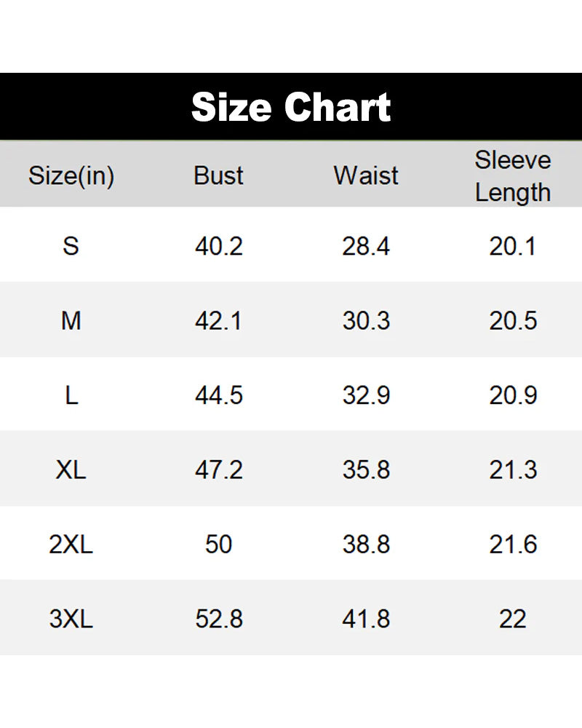This screenshot has height=728, width=582.
Task: Select the S size row label
Action: (x=71, y=246)
